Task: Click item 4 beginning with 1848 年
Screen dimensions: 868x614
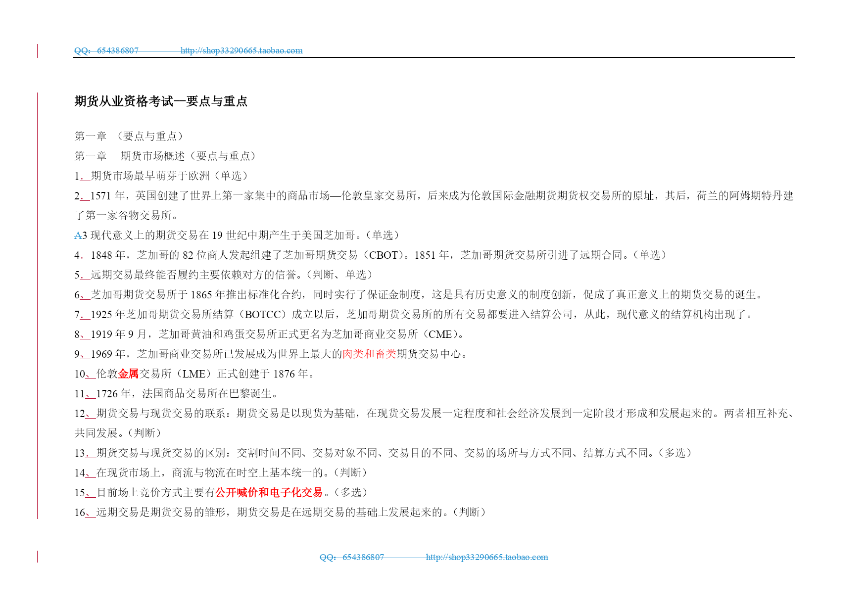Action: point(371,255)
